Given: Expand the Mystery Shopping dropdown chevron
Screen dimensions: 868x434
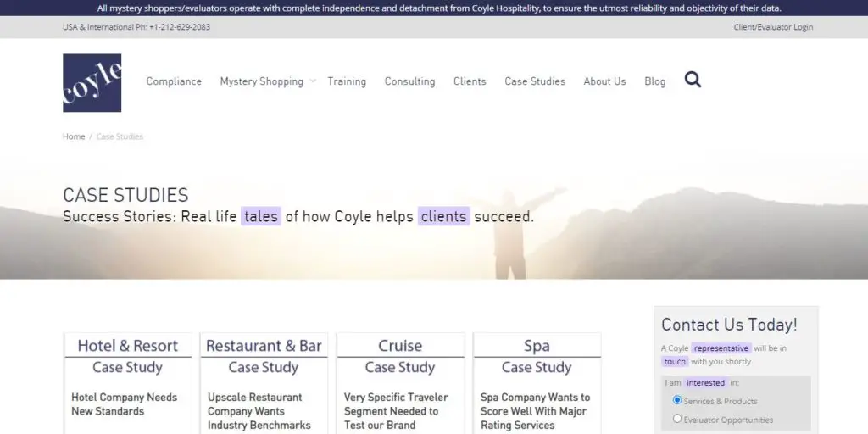Looking at the screenshot, I should tap(313, 81).
